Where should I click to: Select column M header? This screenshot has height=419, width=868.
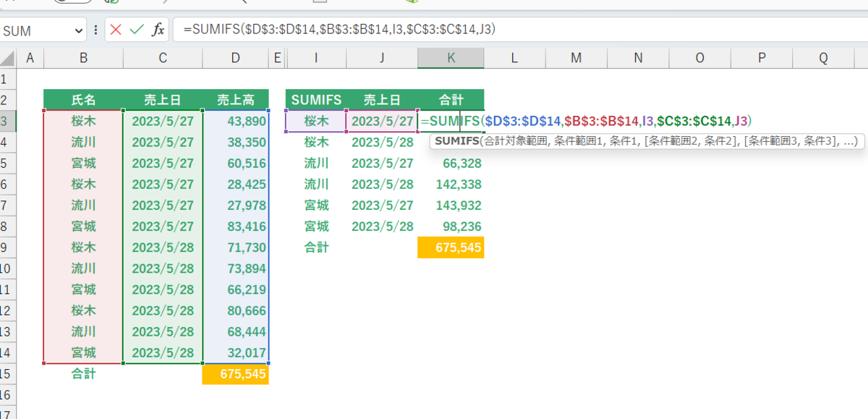point(576,58)
